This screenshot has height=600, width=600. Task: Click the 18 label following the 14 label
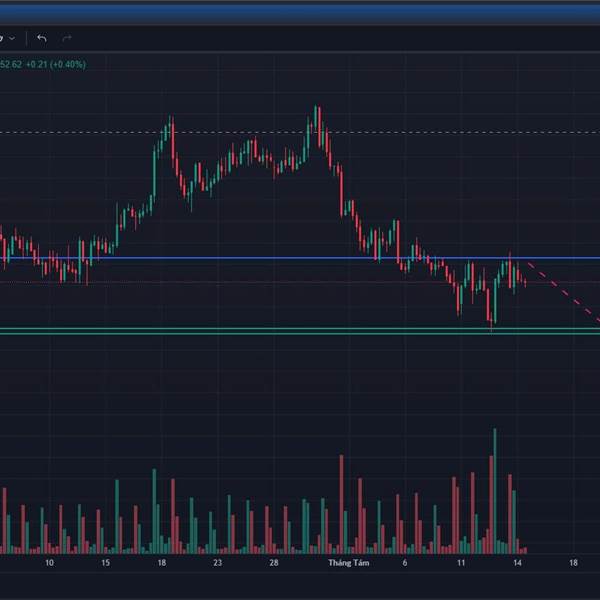click(573, 562)
